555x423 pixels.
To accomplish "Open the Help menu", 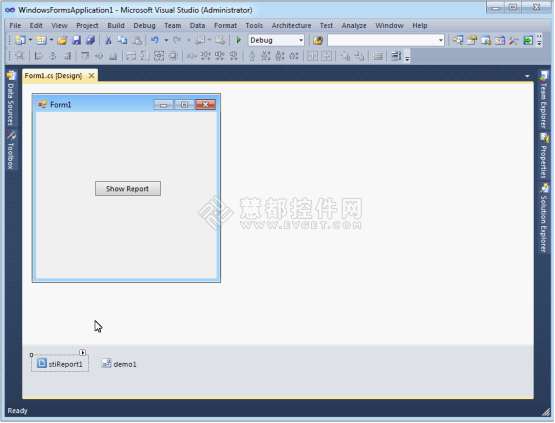I will tap(420, 25).
